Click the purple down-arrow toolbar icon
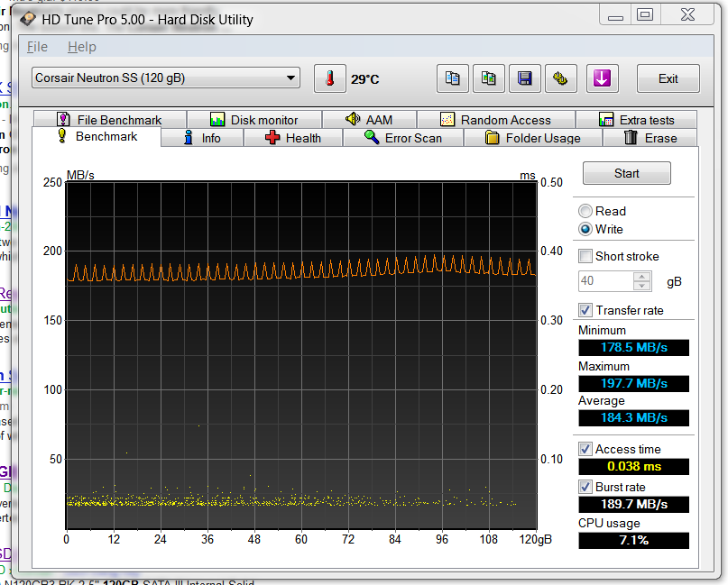Screen dimensions: 728x585 click(x=603, y=78)
